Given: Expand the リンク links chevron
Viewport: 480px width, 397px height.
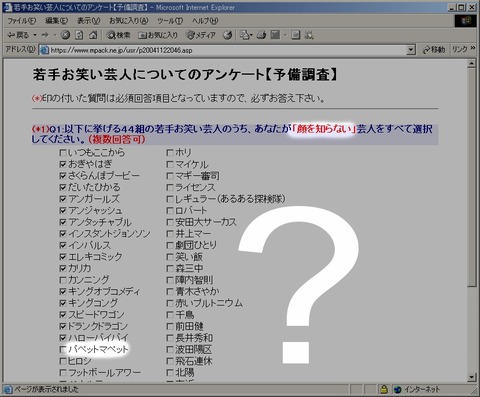Looking at the screenshot, I should (473, 49).
